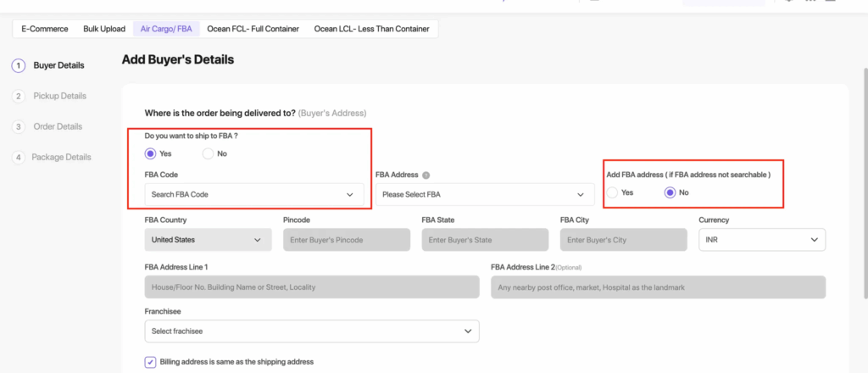Click the step 4 circle icon
The width and height of the screenshot is (868, 373).
(x=19, y=158)
